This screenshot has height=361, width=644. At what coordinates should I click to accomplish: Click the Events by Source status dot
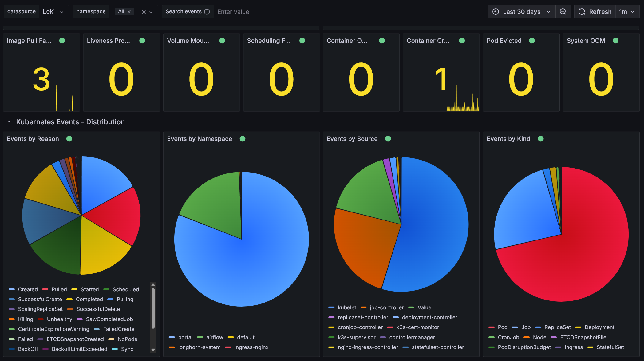click(388, 139)
